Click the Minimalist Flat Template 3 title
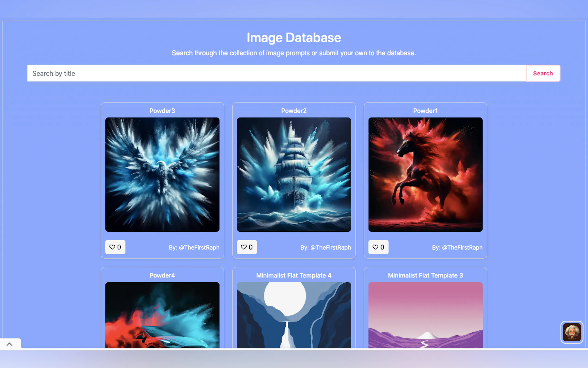Viewport: 588px width, 368px height. [x=425, y=275]
